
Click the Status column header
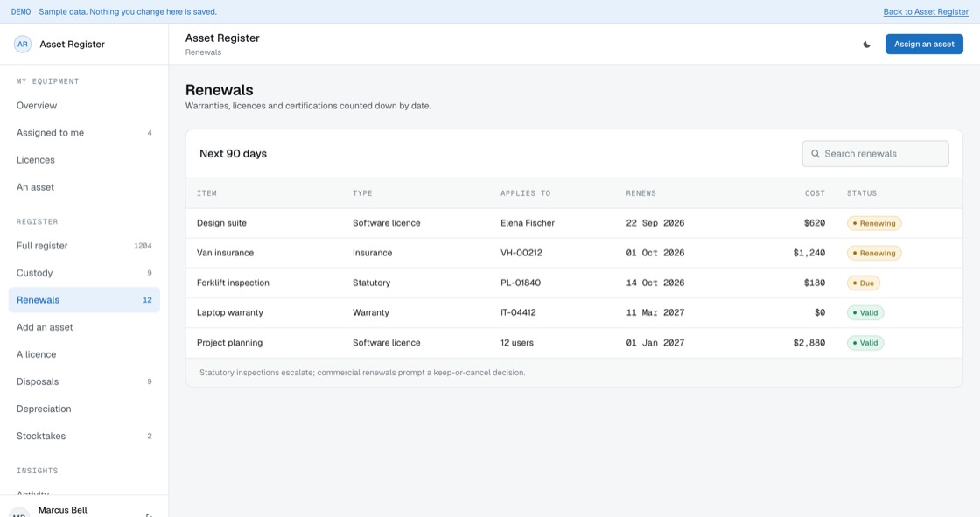861,193
